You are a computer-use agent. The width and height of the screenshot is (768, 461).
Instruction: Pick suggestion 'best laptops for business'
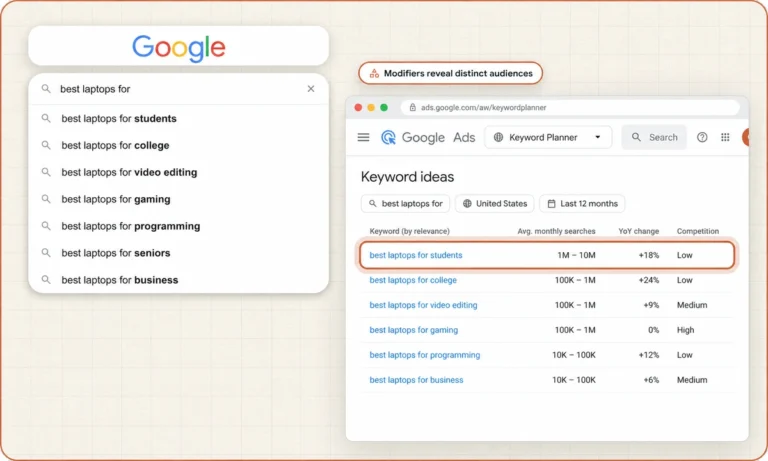pos(179,280)
